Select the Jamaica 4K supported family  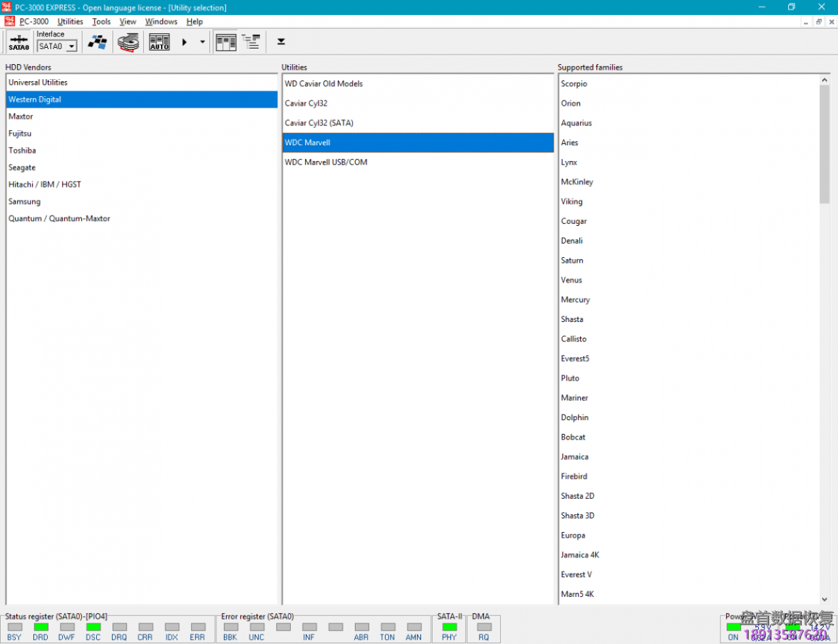[580, 555]
